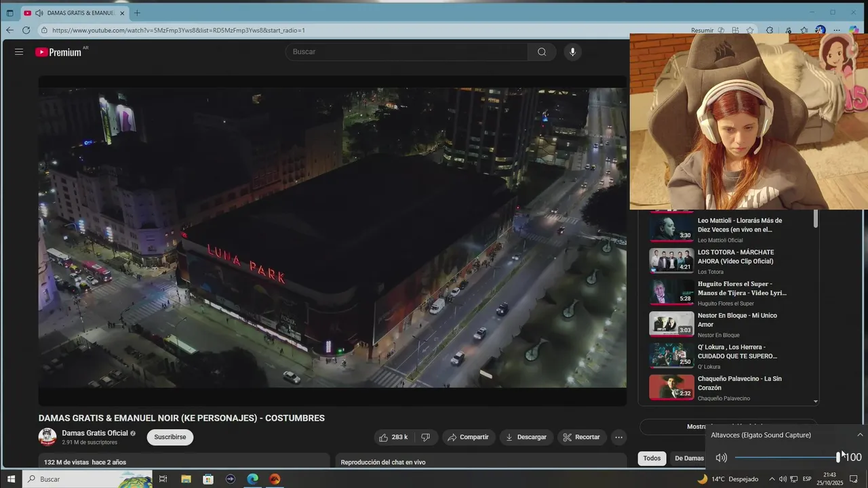The width and height of the screenshot is (868, 488).
Task: Play Huguito Flores Manos de Tijera video
Action: [732, 293]
